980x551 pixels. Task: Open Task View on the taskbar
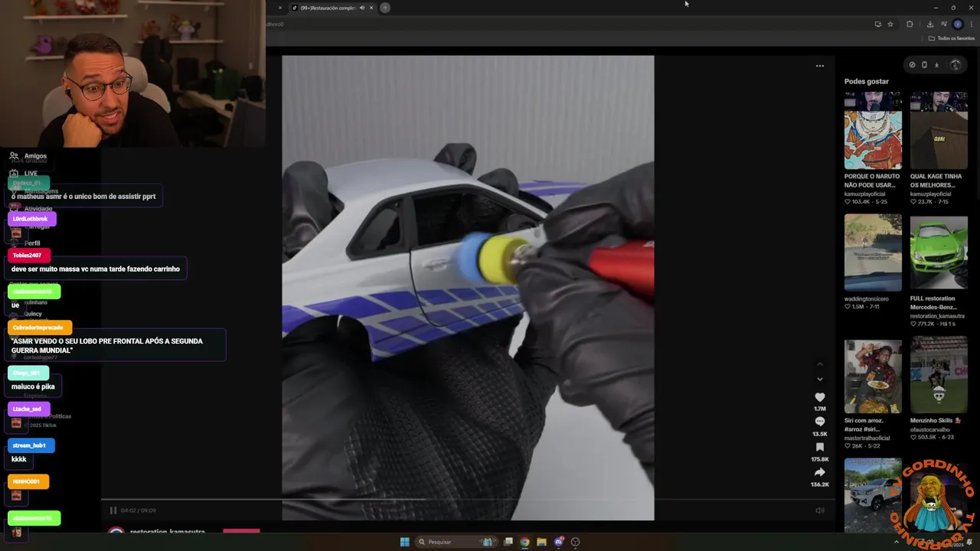[x=508, y=542]
